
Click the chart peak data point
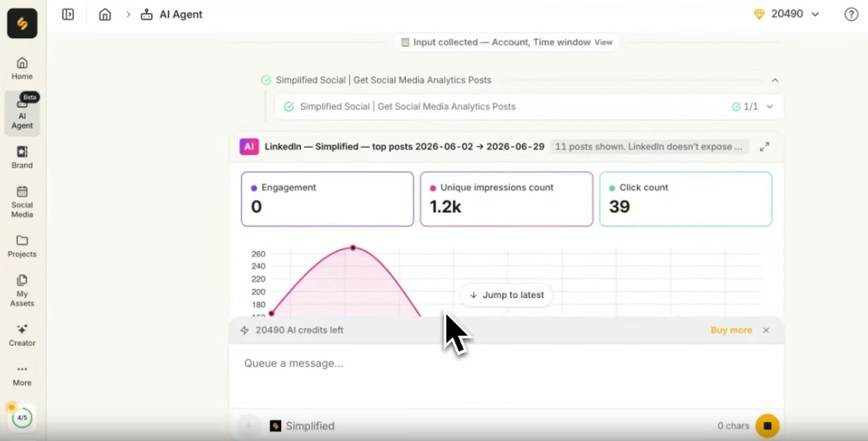pyautogui.click(x=353, y=248)
